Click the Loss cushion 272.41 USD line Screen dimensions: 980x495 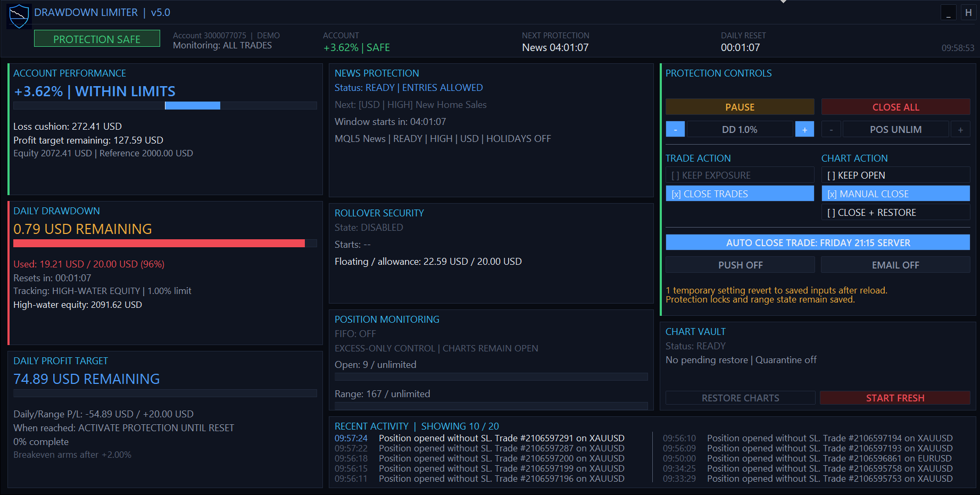point(68,127)
